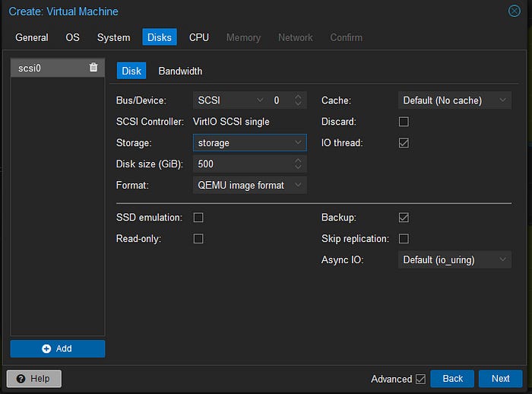Open the Format dropdown
The height and width of the screenshot is (394, 532).
[250, 185]
